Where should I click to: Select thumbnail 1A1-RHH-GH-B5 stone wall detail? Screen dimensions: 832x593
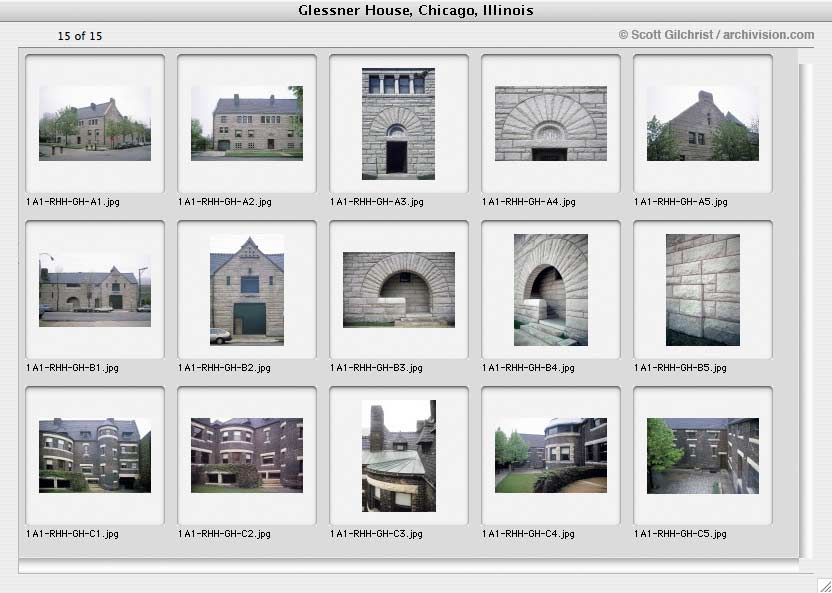703,290
